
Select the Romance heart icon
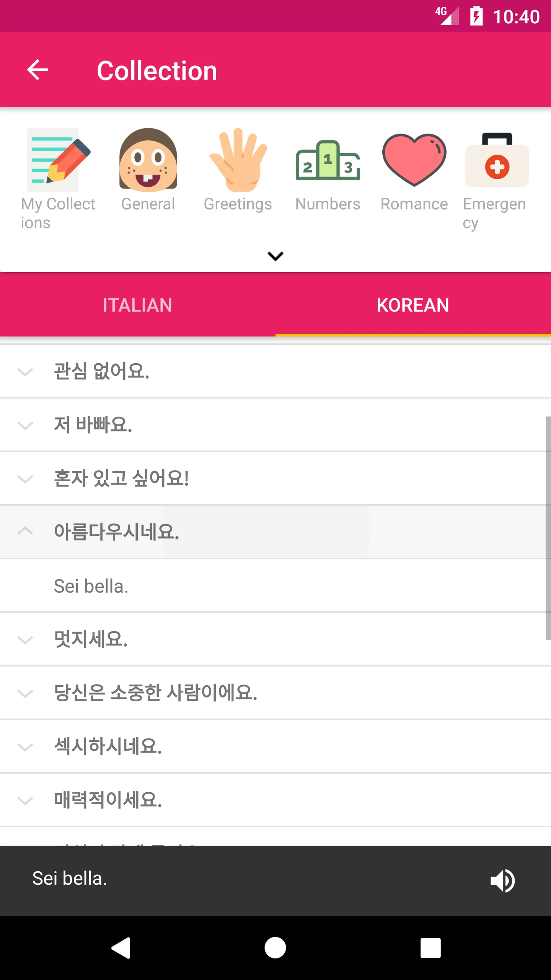click(x=414, y=160)
